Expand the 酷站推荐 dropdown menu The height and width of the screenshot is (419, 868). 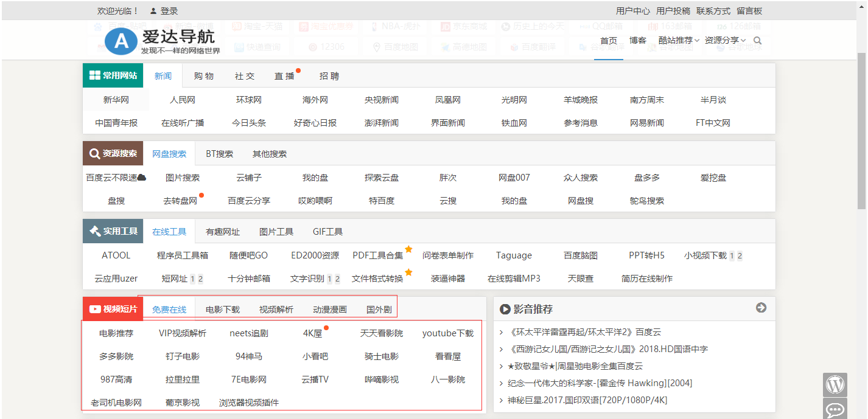[x=679, y=41]
